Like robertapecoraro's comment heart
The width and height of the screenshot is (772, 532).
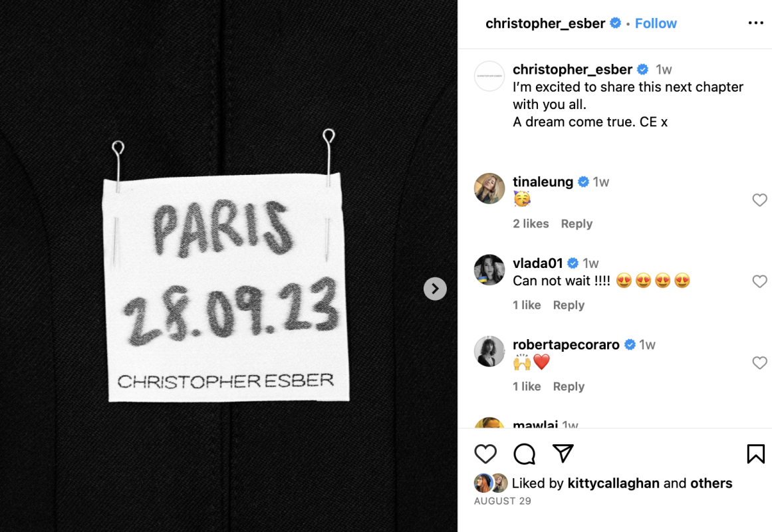pyautogui.click(x=759, y=362)
